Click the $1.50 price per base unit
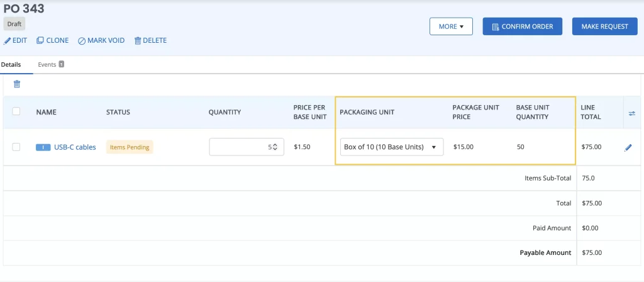The width and height of the screenshot is (644, 282). [x=303, y=147]
